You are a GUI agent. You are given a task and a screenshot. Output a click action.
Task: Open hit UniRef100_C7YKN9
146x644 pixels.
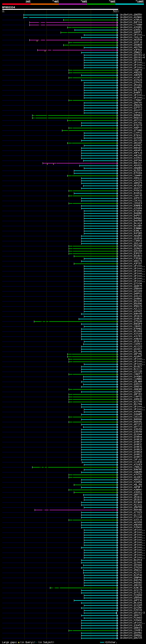[131, 25]
